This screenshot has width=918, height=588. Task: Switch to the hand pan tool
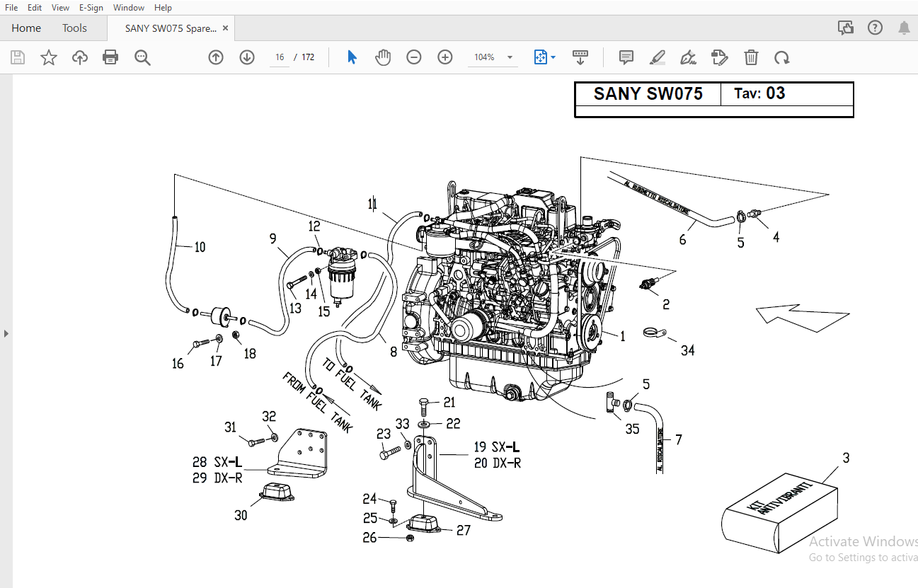tap(383, 57)
